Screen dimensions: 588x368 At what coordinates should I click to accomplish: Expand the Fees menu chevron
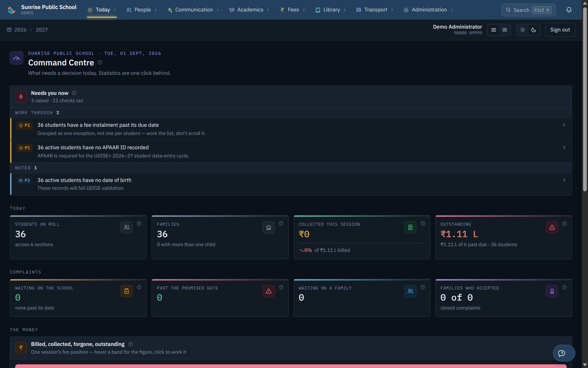point(304,10)
